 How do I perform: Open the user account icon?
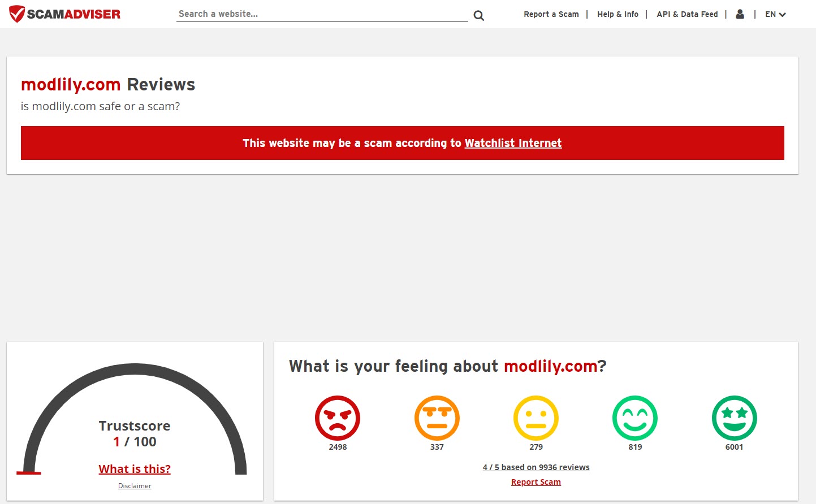click(740, 14)
